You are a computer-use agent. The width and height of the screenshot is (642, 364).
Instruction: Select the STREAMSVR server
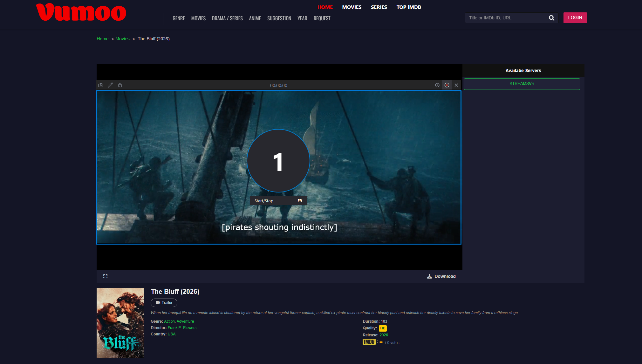pos(522,84)
